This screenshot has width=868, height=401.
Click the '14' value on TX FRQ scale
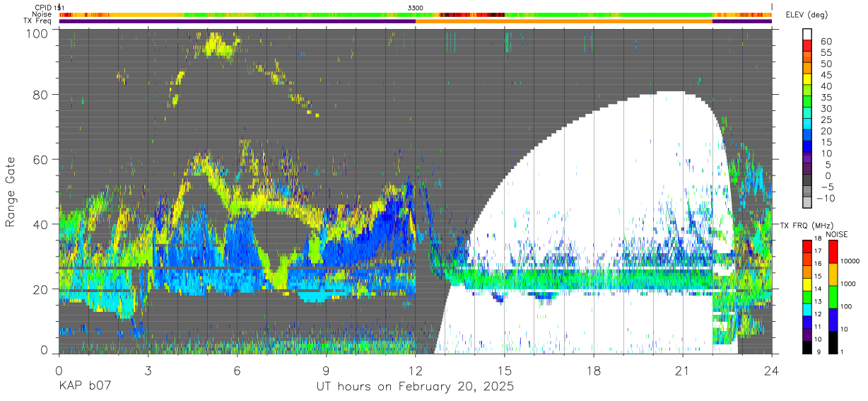tap(819, 289)
